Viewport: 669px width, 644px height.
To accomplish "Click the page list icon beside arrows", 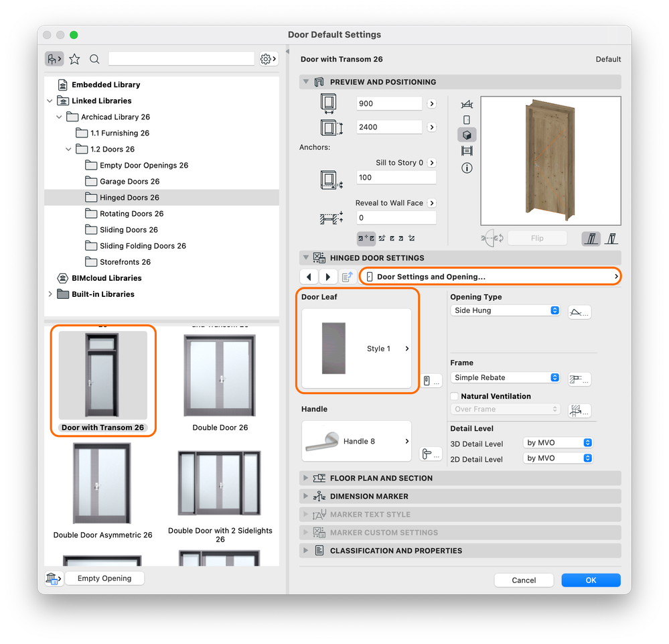I will tap(348, 277).
